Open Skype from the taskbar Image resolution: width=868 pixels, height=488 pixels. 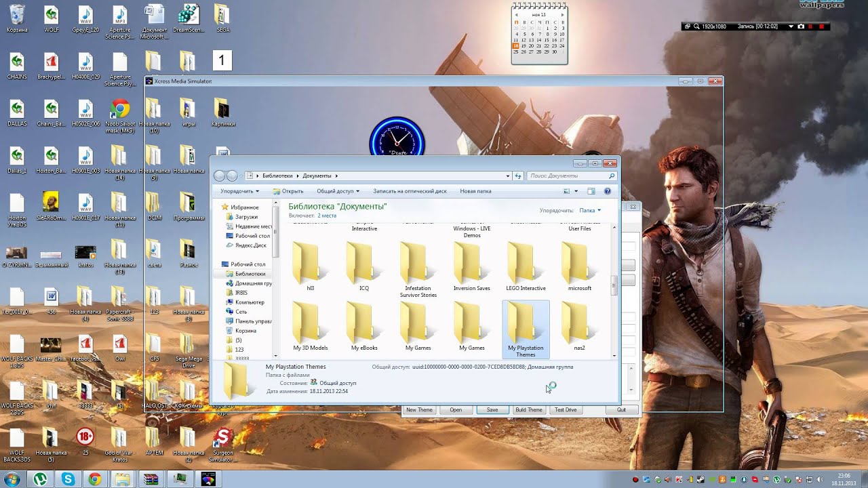68,479
